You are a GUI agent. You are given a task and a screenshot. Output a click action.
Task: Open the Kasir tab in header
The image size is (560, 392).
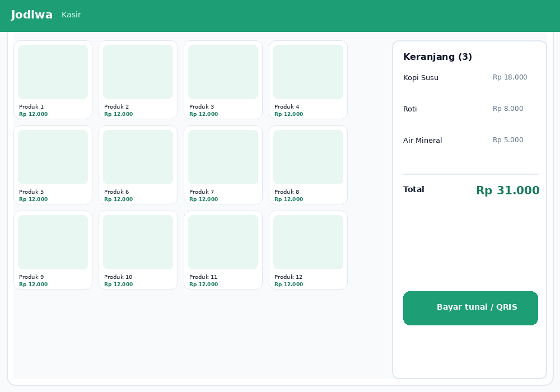72,15
